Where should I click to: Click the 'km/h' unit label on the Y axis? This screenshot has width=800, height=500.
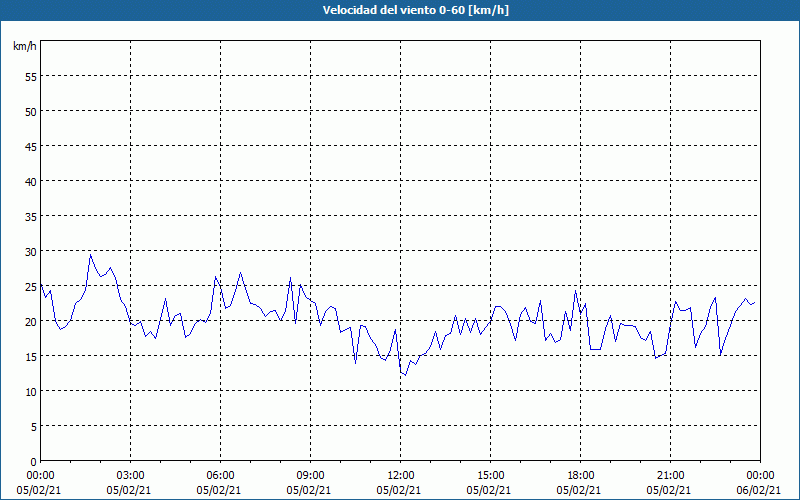coord(25,46)
